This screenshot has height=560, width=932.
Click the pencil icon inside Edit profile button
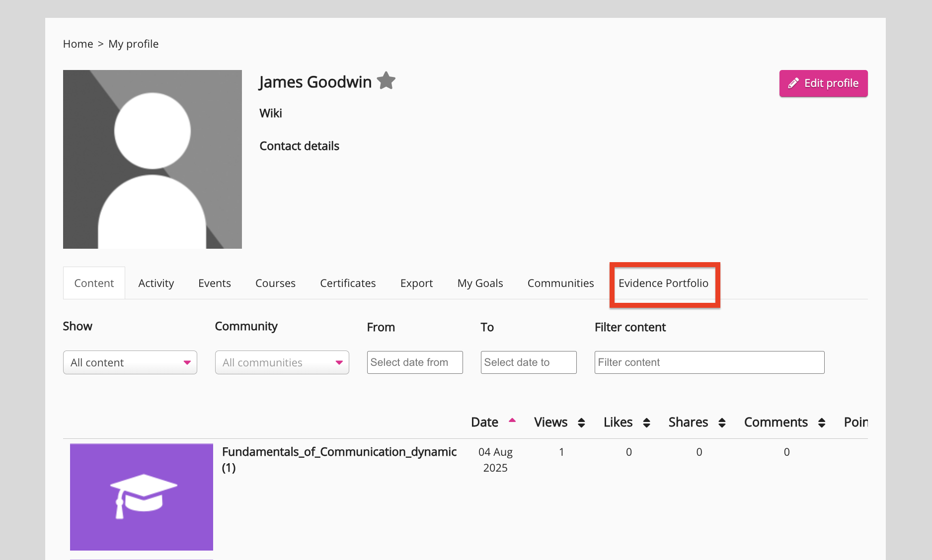pos(794,83)
